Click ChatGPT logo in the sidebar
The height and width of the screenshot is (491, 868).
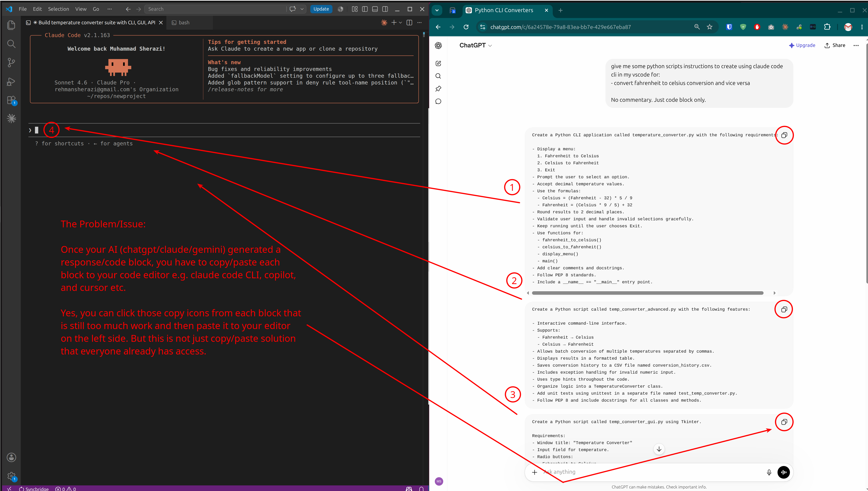tap(438, 46)
